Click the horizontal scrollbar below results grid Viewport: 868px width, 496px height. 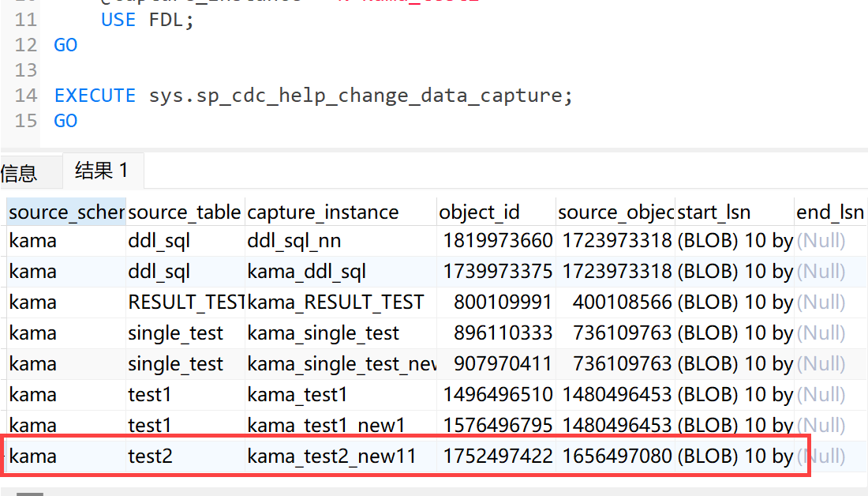click(32, 493)
